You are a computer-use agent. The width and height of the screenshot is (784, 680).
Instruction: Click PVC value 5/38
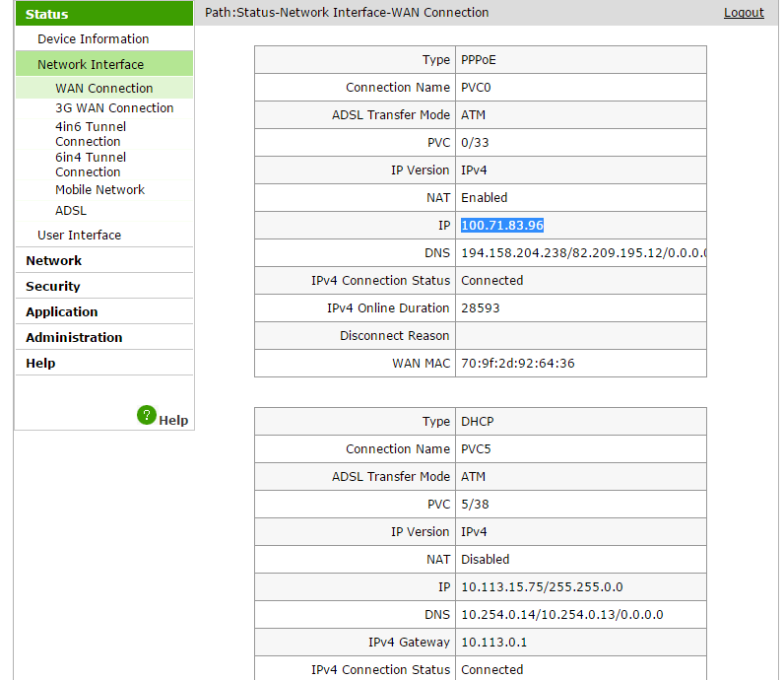click(475, 504)
